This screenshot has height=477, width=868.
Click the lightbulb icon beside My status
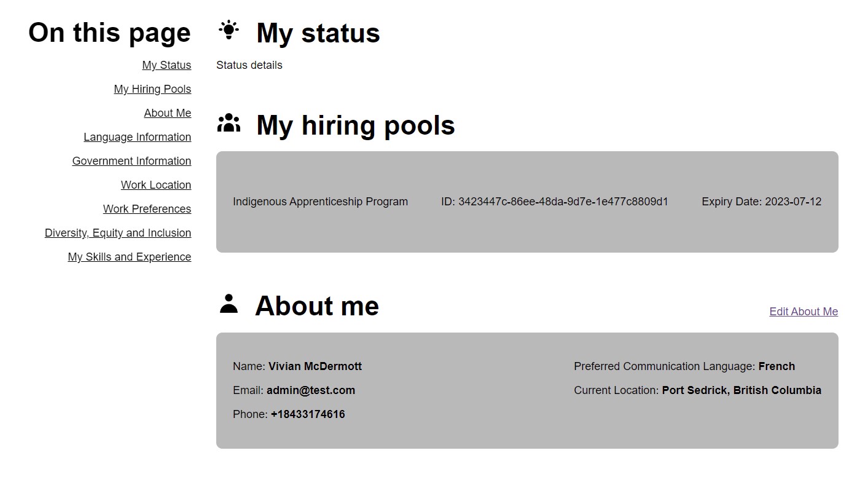tap(229, 30)
